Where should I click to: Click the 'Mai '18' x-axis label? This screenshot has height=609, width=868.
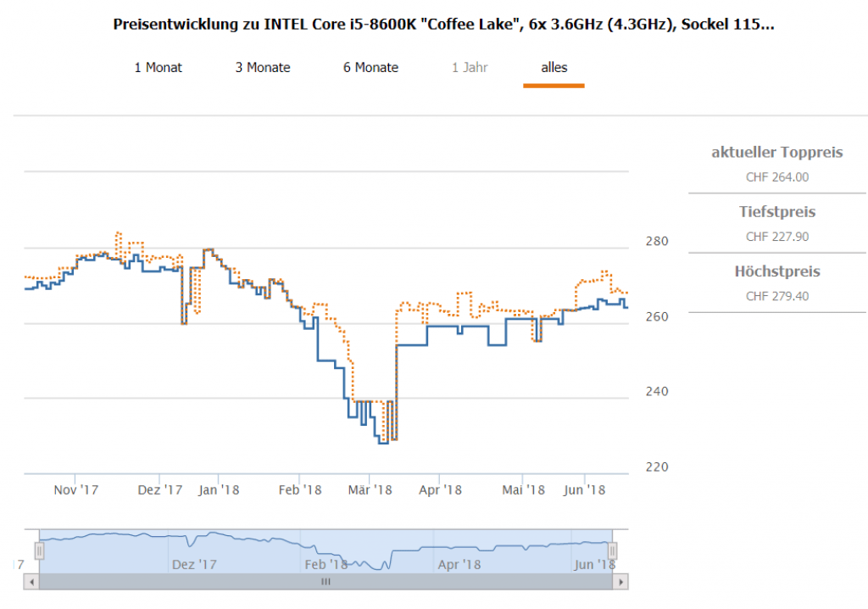(523, 490)
